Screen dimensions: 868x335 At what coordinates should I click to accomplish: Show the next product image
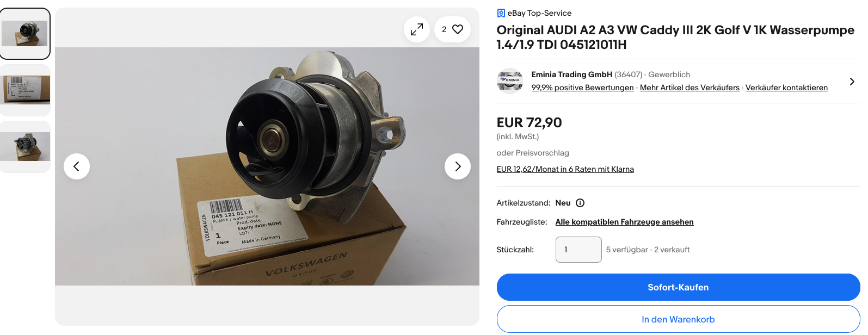(458, 166)
